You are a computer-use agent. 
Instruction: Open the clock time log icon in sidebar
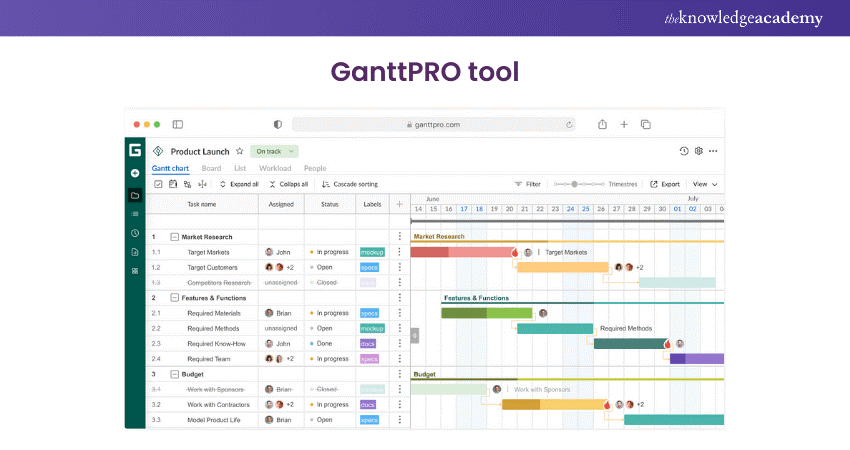tap(135, 233)
